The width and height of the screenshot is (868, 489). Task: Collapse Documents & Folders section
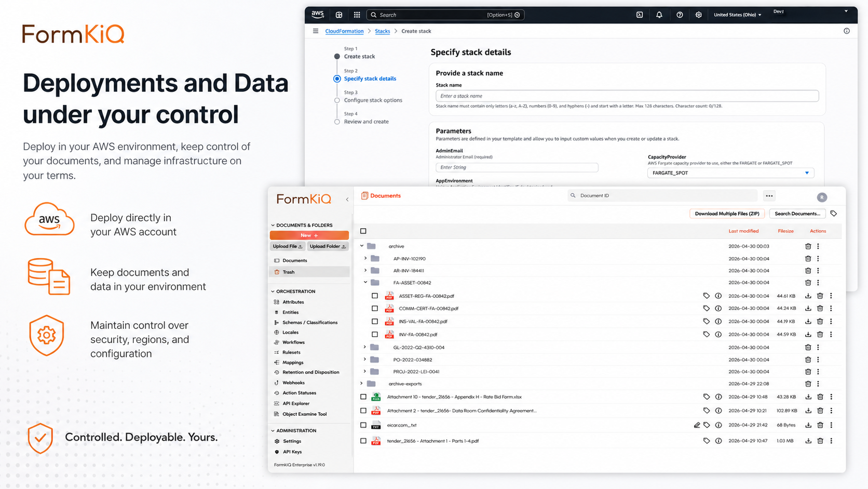(273, 226)
